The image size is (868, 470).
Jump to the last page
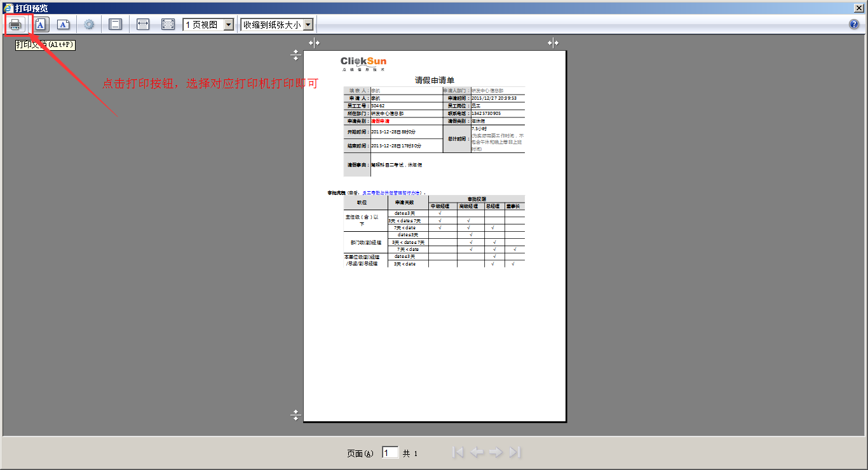(x=515, y=452)
